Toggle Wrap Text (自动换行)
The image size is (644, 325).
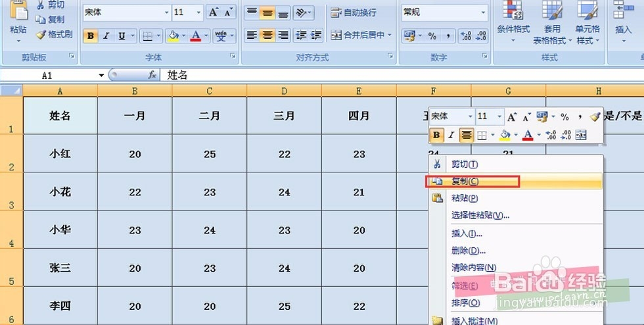tap(354, 12)
